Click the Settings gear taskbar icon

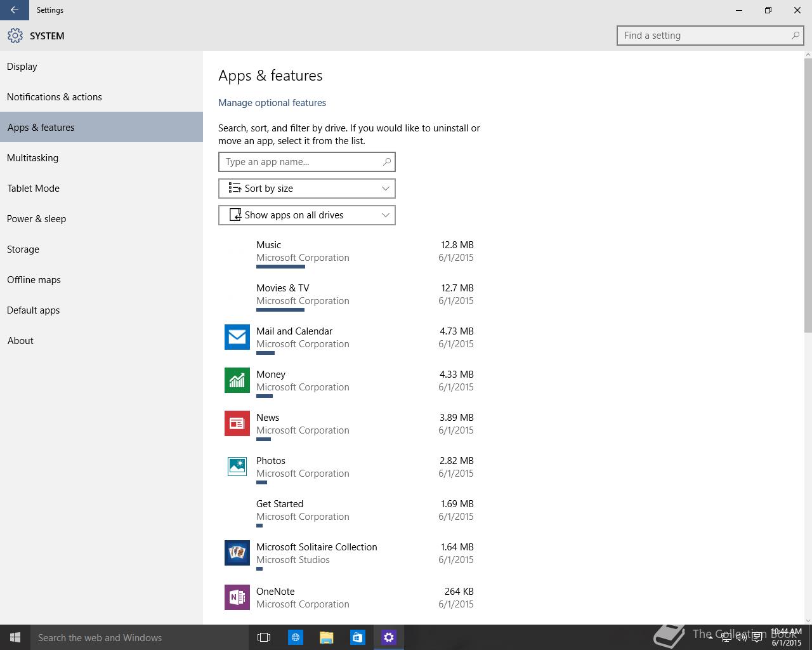point(389,637)
